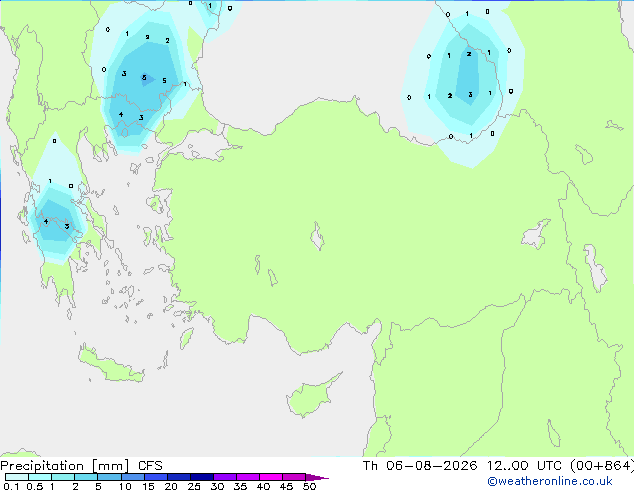Click the 45–50 mm legend swatch
634x490 pixels.
[x=294, y=477]
